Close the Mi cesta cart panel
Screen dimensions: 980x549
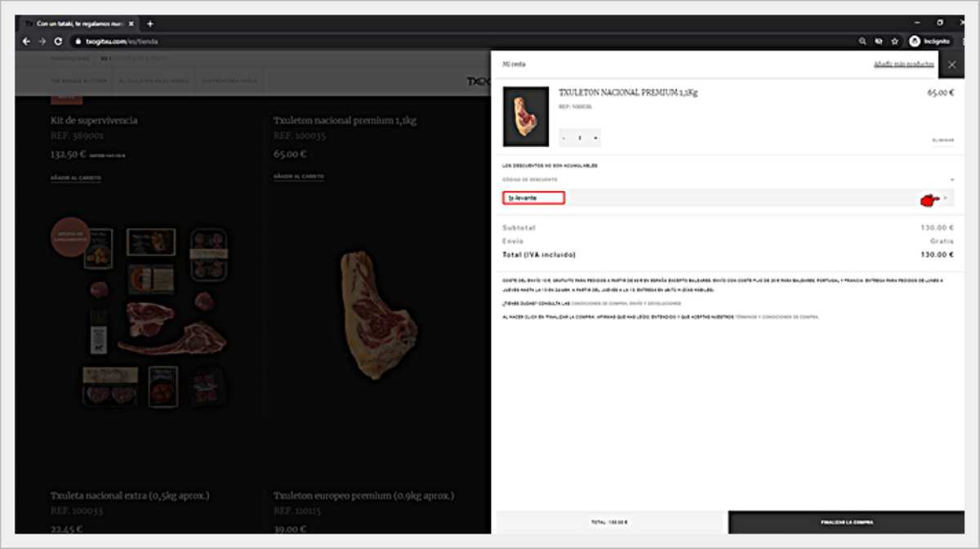951,64
